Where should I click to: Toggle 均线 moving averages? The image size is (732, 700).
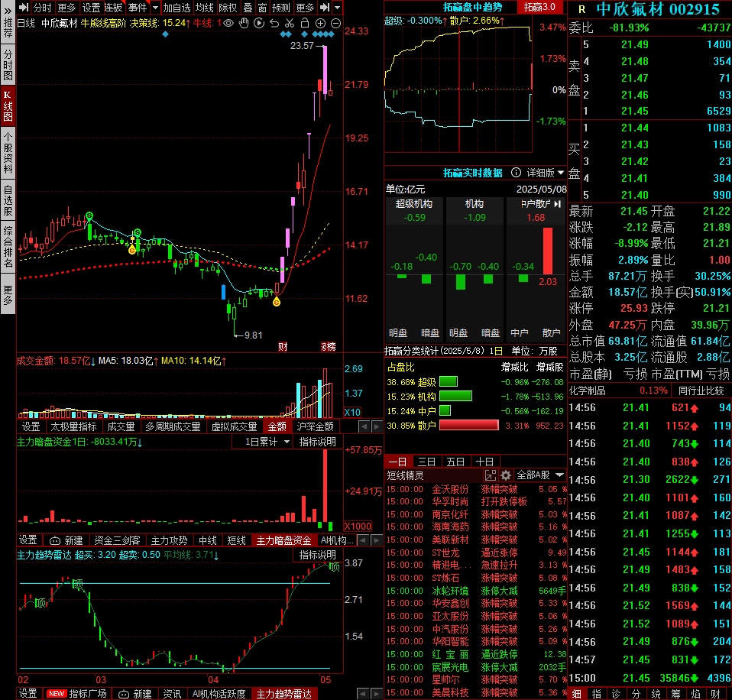coord(205,8)
